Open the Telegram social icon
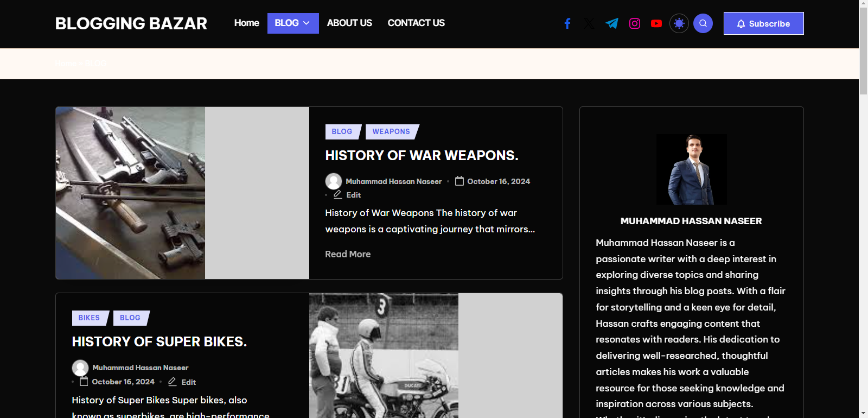Screen dimensions: 868x418 click(x=612, y=23)
